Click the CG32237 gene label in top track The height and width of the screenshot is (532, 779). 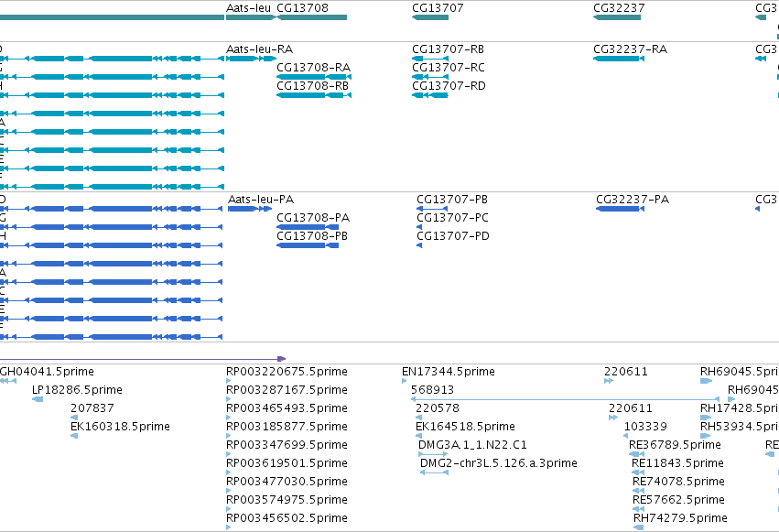point(619,8)
